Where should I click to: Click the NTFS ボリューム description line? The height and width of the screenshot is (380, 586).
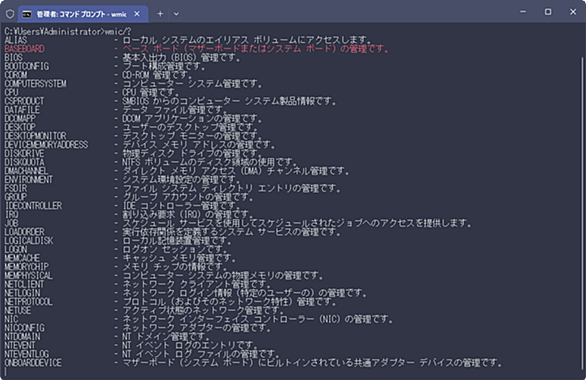(210, 162)
